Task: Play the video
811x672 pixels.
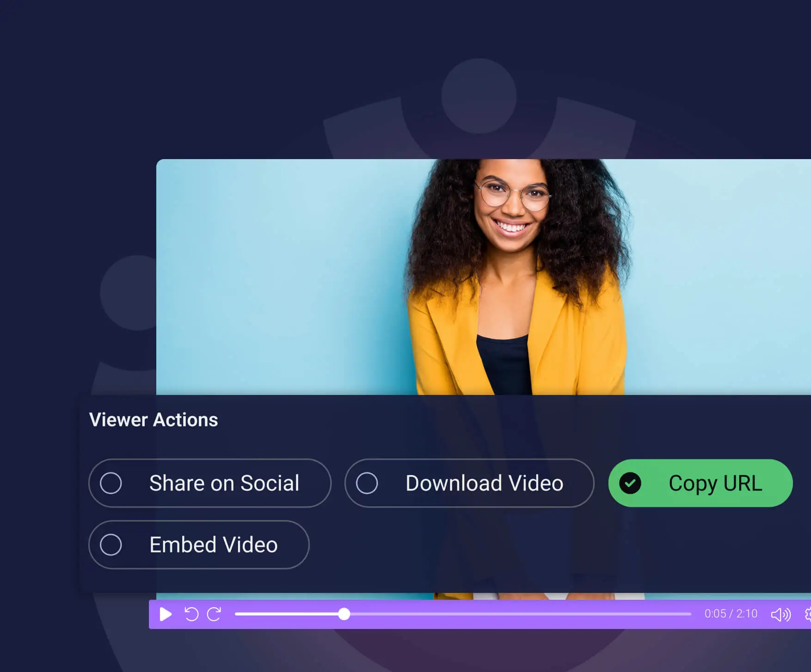Action: tap(165, 614)
